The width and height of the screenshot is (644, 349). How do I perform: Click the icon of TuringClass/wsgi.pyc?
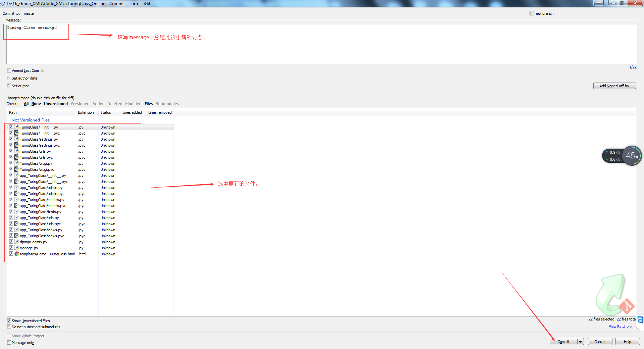point(17,169)
